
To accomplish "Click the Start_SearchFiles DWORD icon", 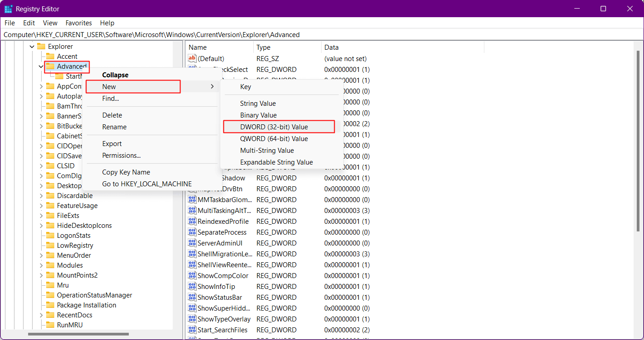I will 192,330.
